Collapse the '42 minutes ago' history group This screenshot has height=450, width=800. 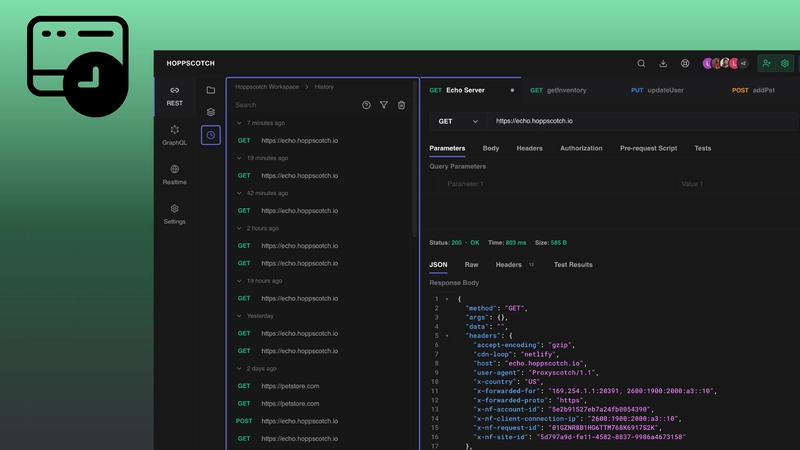[239, 193]
